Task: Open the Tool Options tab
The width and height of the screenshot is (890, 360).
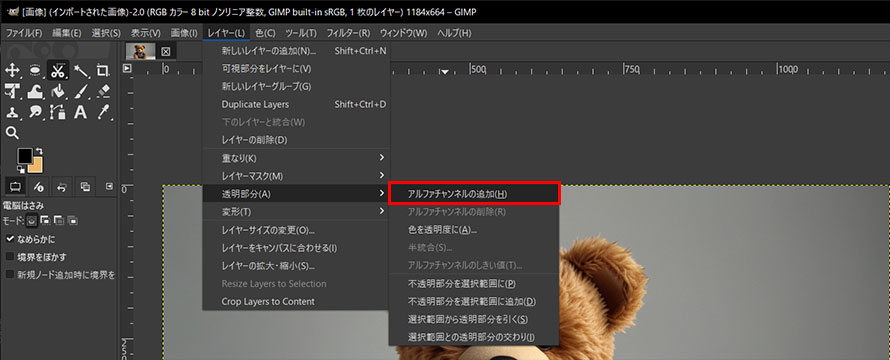Action: [15, 186]
